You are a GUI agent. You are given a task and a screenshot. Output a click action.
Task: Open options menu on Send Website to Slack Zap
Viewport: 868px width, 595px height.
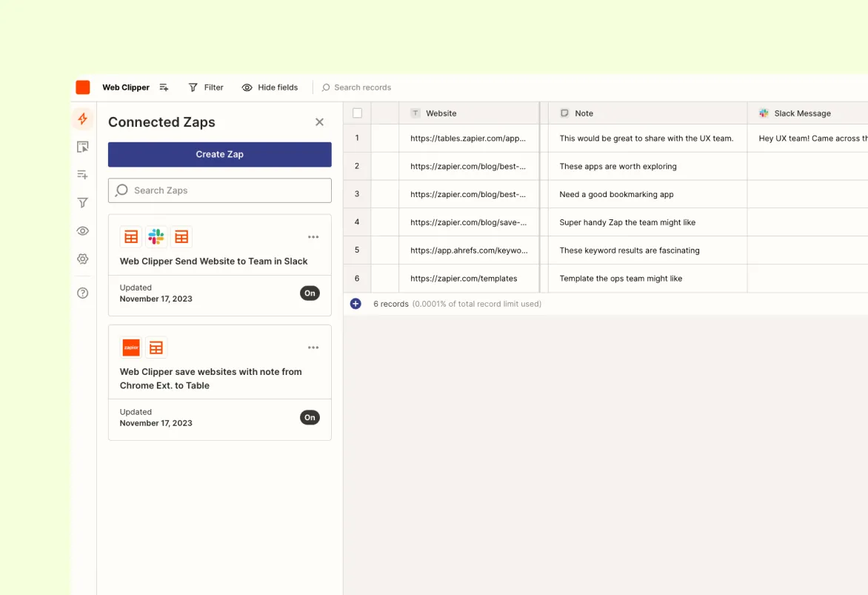pos(313,237)
